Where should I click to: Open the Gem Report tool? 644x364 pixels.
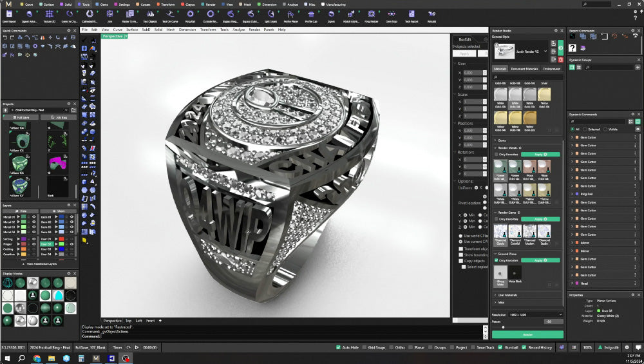[9, 17]
